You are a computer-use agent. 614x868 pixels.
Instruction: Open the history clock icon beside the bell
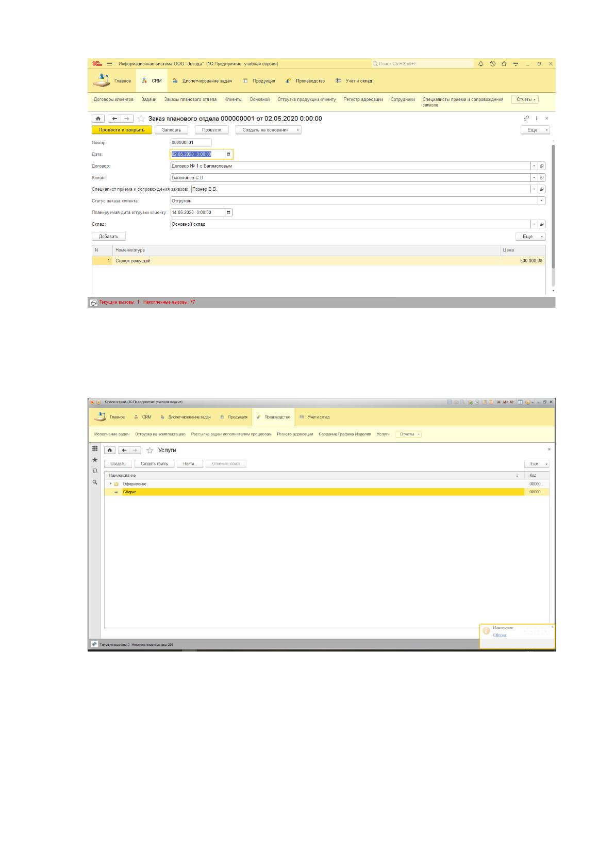492,64
